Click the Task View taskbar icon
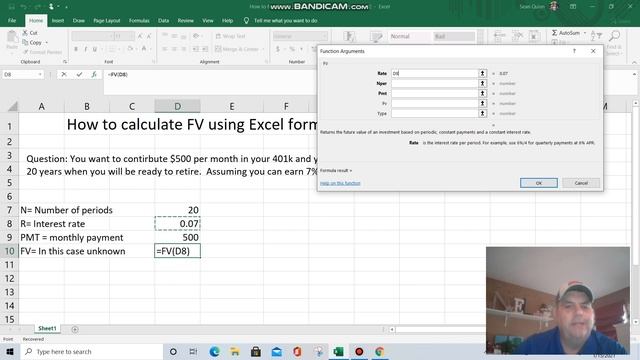The width and height of the screenshot is (640, 360). (193, 351)
